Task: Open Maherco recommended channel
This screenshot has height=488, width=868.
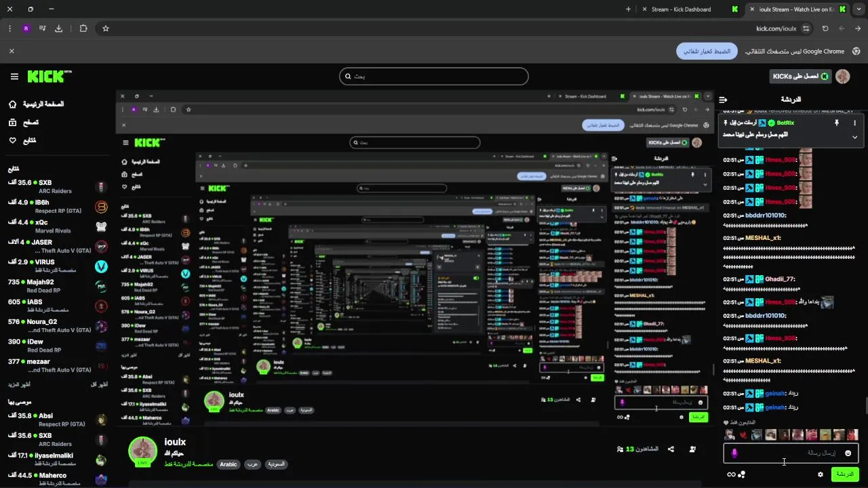Action: tap(58, 479)
